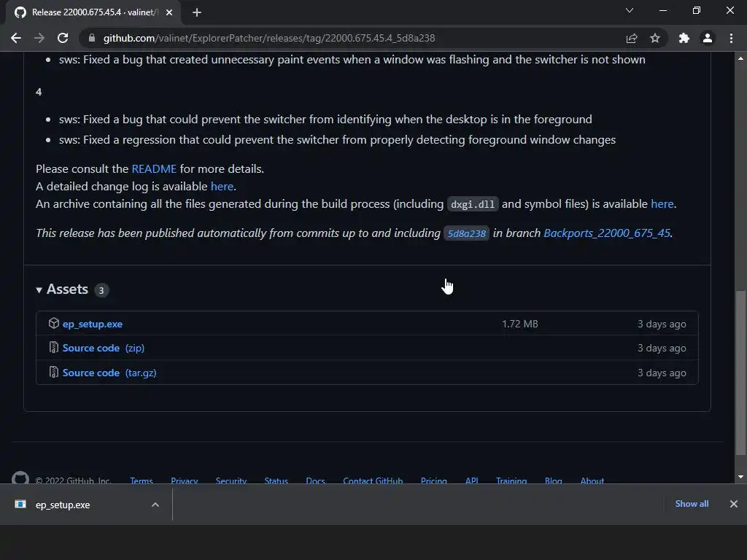Open the tab search chevron
The width and height of the screenshot is (747, 560).
point(630,10)
